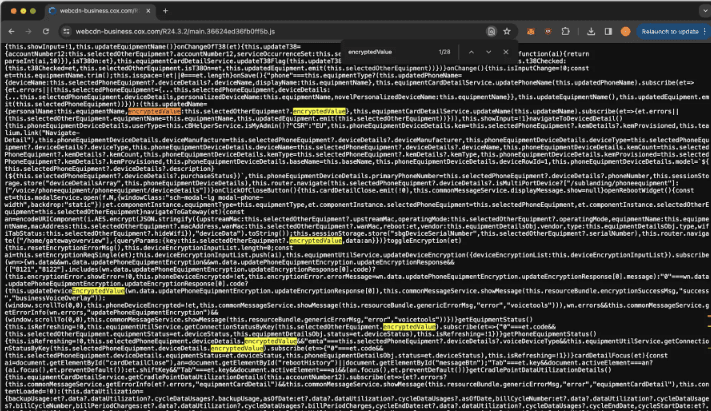Click the orange highlighted encryptedValue current match
This screenshot has width=711, height=411.
pyautogui.click(x=154, y=111)
